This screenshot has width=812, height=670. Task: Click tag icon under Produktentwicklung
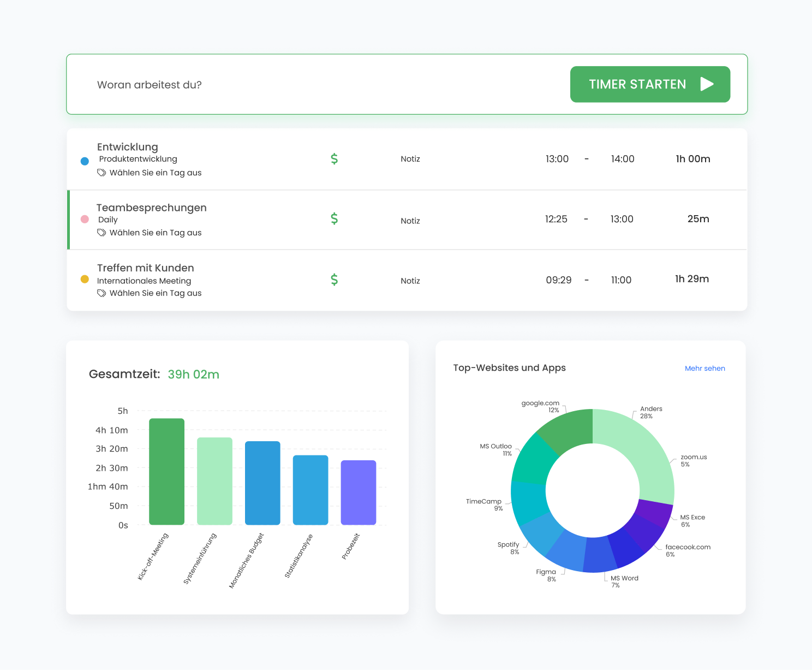[101, 173]
